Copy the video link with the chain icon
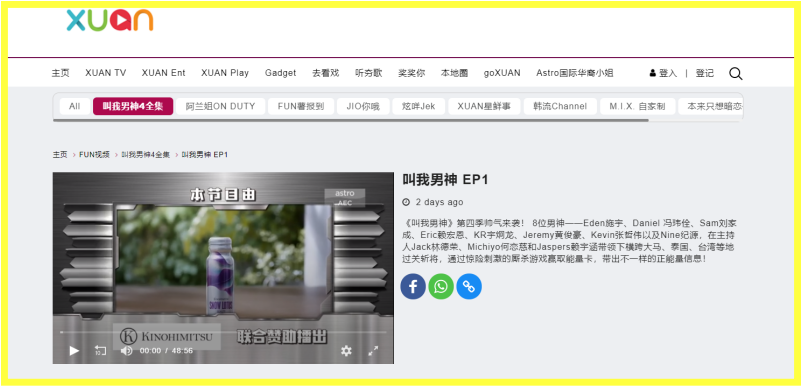Viewport: 802px width, 387px height. coord(469,286)
